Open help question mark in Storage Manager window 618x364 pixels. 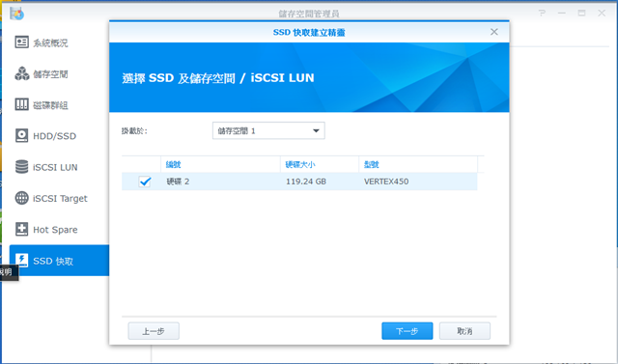(x=542, y=13)
